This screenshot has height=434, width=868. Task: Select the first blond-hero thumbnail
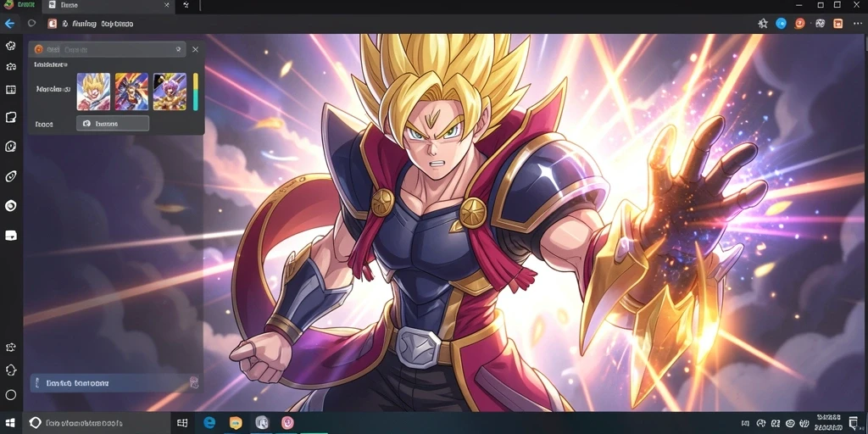(93, 92)
